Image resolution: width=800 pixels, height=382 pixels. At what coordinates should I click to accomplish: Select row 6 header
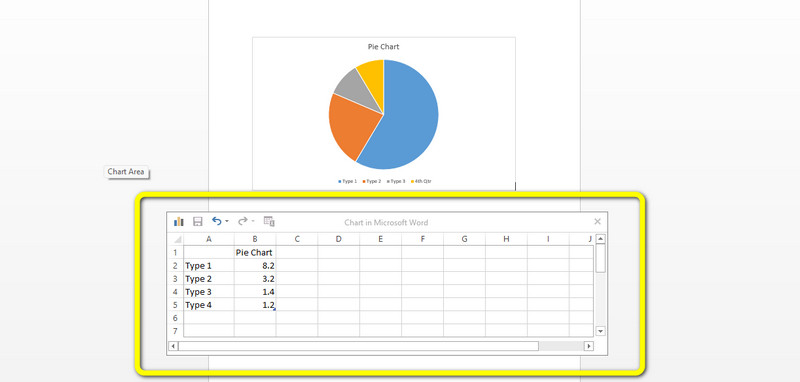[x=175, y=318]
